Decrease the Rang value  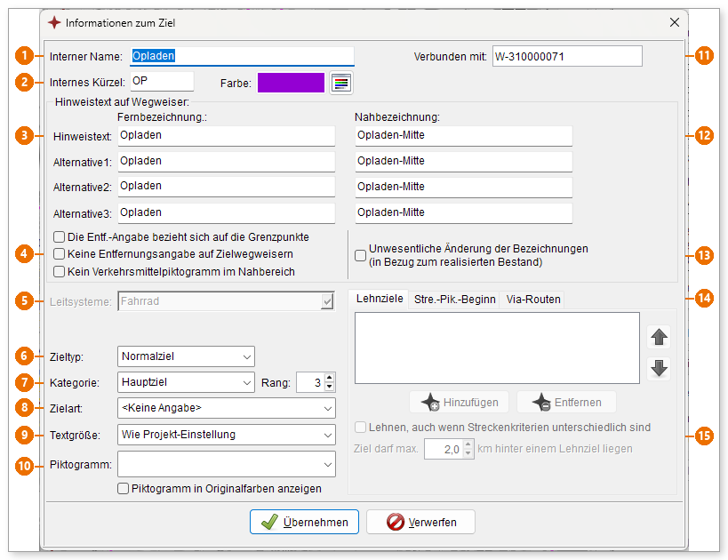(x=330, y=388)
